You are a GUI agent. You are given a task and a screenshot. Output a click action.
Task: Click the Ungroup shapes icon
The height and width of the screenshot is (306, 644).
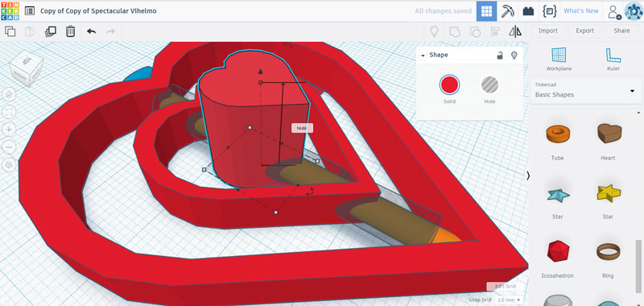click(x=475, y=31)
